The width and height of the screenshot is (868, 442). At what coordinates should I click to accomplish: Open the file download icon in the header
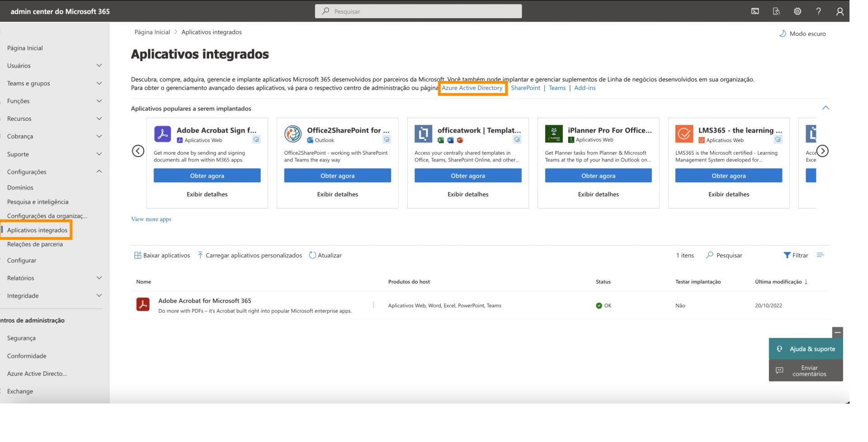pyautogui.click(x=776, y=11)
